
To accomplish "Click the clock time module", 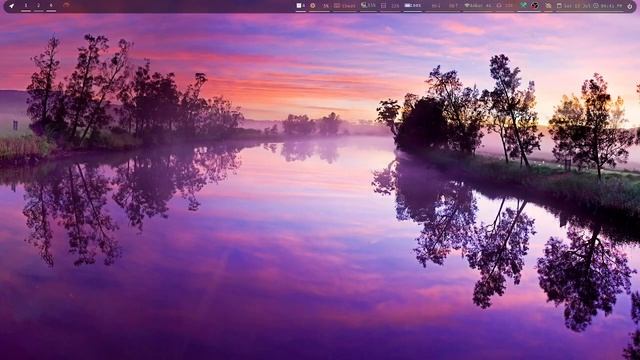I will click(608, 6).
